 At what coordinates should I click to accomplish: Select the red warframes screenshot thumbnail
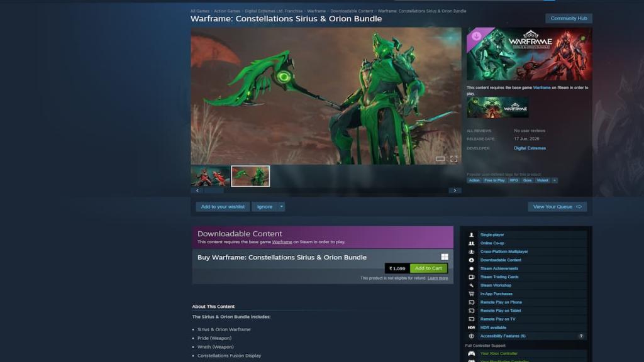[210, 176]
